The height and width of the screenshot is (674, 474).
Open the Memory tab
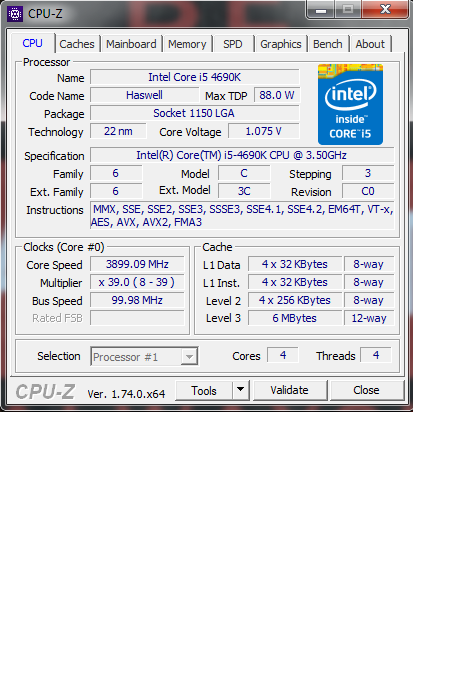(187, 44)
